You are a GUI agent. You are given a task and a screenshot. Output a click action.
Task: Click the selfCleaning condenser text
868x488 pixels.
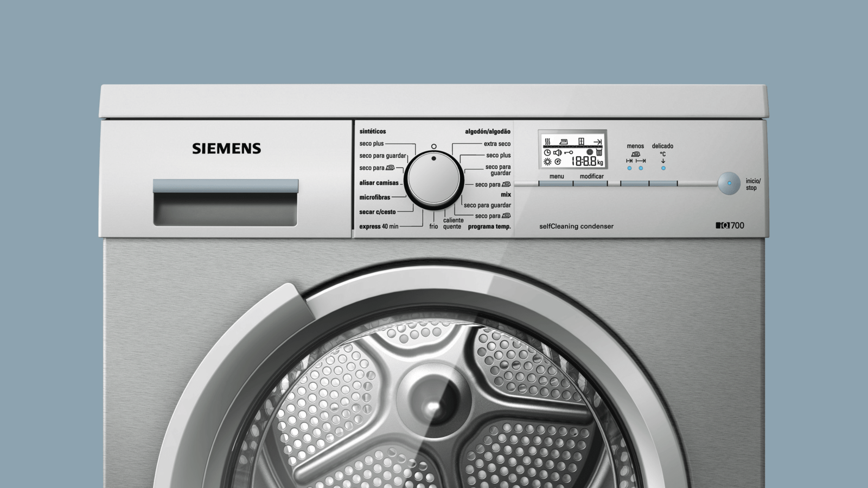click(x=576, y=227)
